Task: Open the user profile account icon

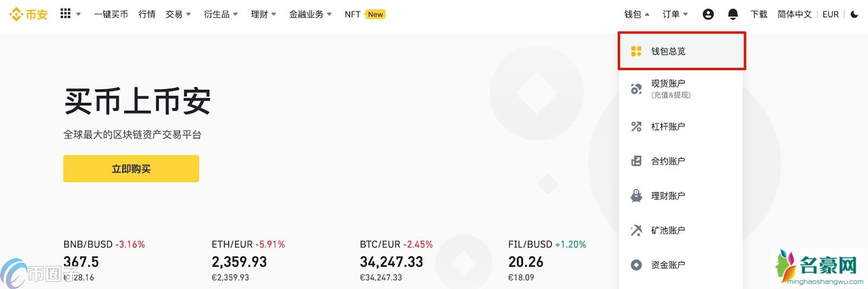Action: (708, 14)
